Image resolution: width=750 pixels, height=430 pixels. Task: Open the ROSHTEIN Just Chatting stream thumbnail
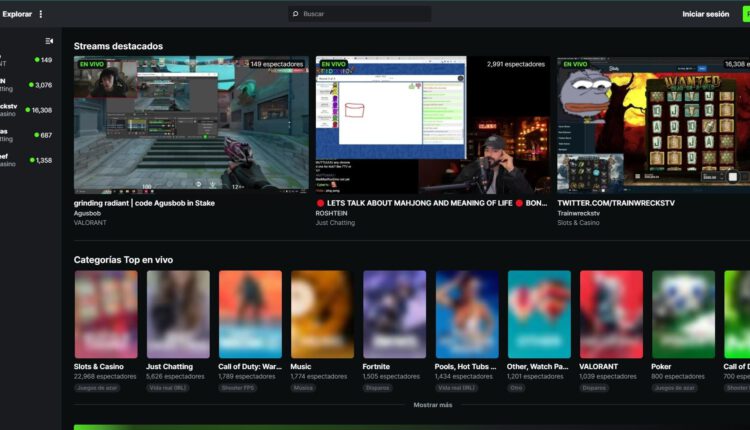432,124
